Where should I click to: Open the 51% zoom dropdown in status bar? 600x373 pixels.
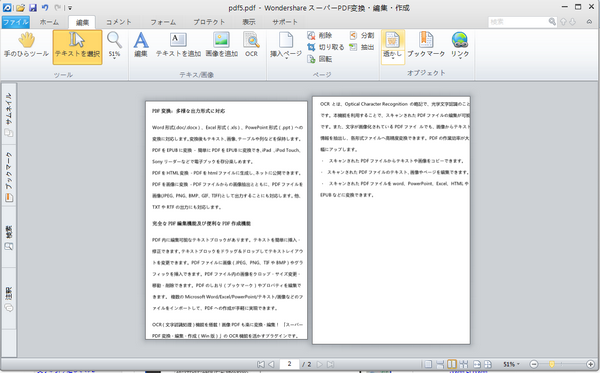click(511, 364)
